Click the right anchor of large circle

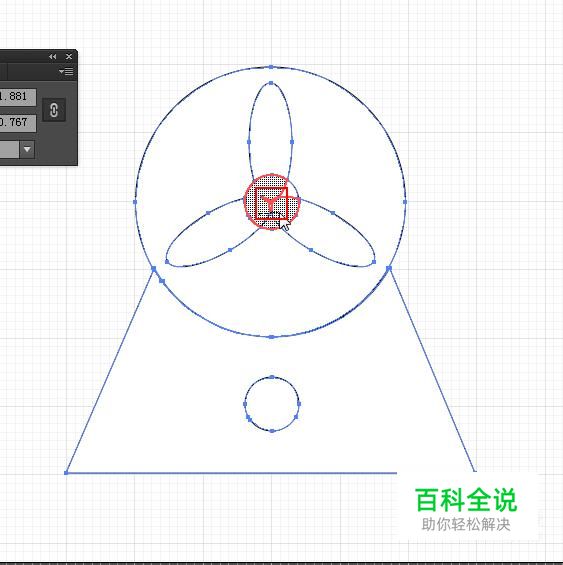(x=405, y=202)
